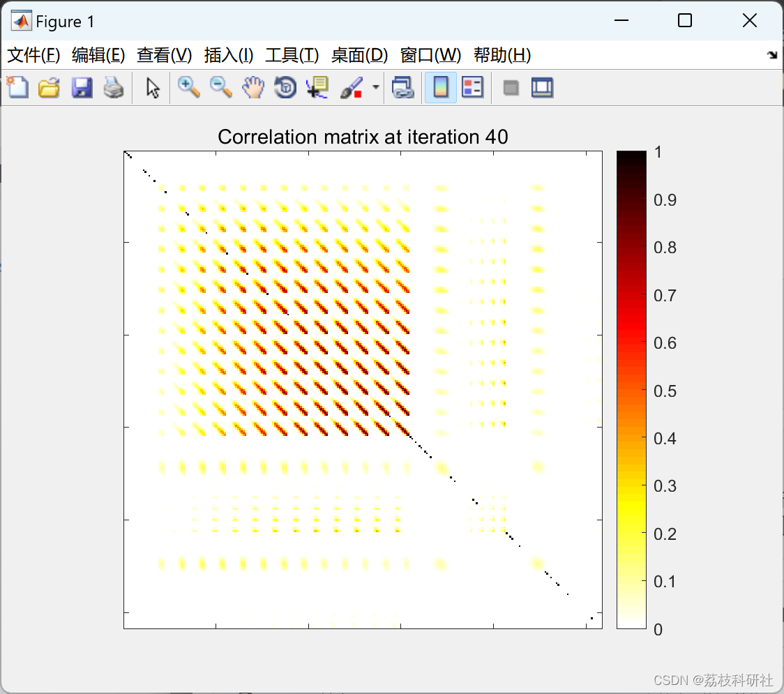Viewport: 784px width, 694px height.
Task: Open the 工具(T) menu
Action: pyautogui.click(x=292, y=55)
